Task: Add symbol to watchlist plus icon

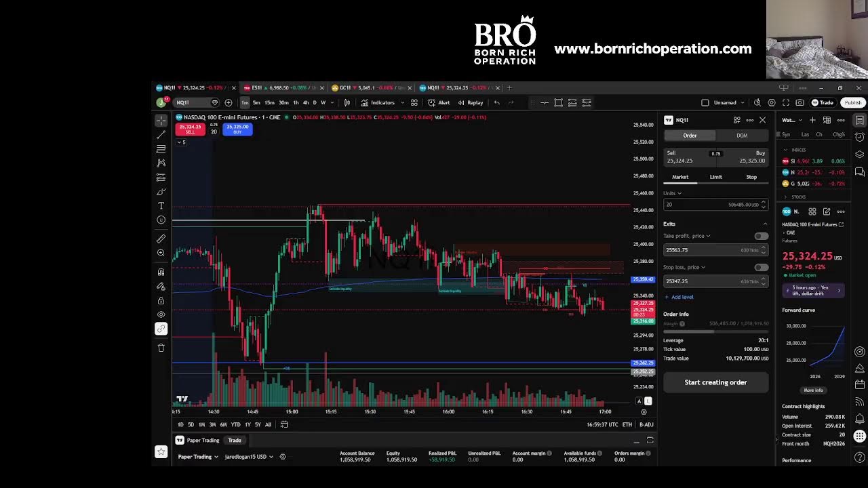Action: tap(812, 120)
